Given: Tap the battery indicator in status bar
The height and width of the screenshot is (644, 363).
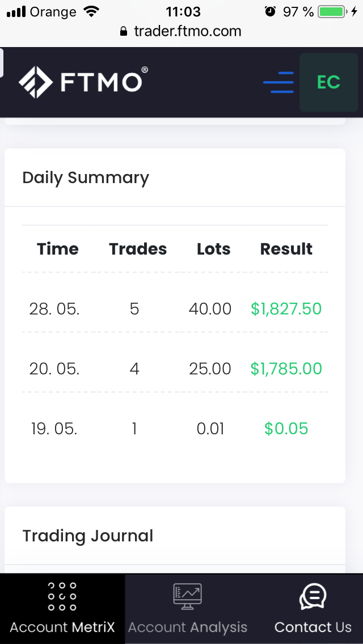Looking at the screenshot, I should [x=332, y=11].
